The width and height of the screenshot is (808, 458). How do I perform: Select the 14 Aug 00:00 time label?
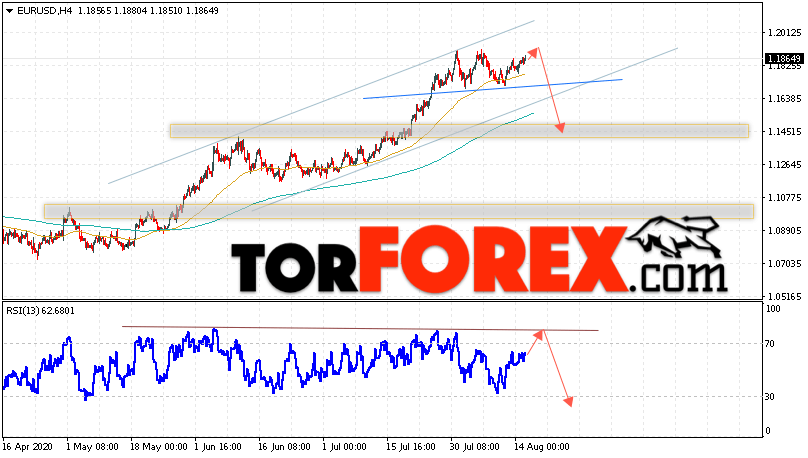pyautogui.click(x=542, y=447)
